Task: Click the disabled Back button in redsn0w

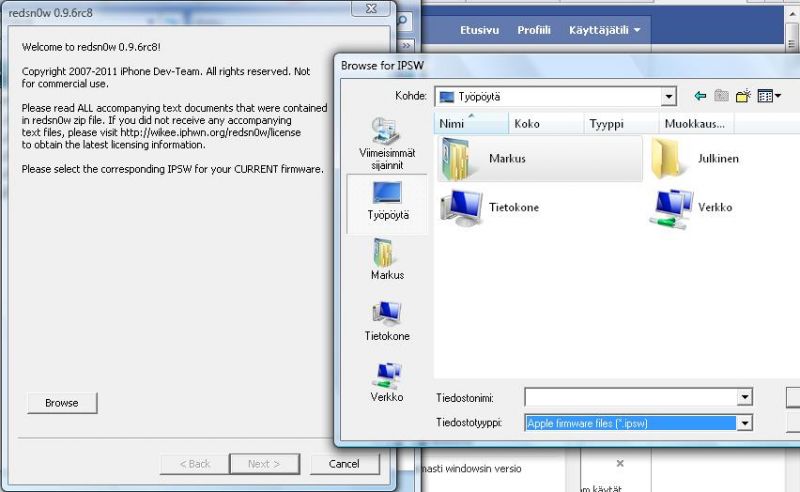Action: pyautogui.click(x=194, y=464)
